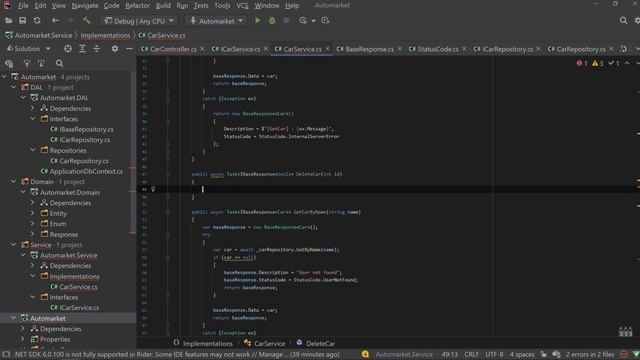Collapse the Automarket solution root node

click(x=4, y=77)
